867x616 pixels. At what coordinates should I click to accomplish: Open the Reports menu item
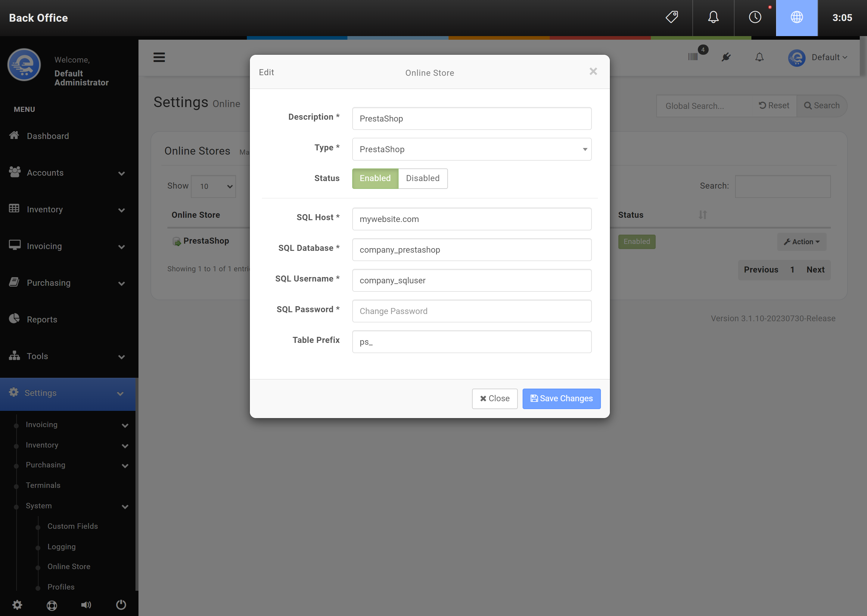42,319
